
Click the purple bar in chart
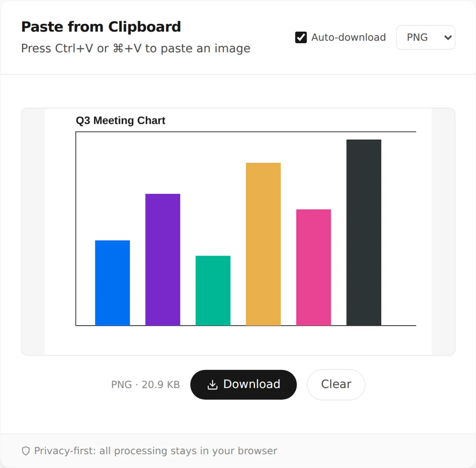(163, 260)
